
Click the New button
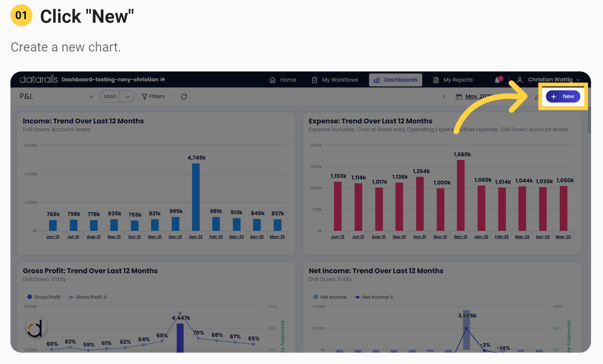pyautogui.click(x=563, y=96)
